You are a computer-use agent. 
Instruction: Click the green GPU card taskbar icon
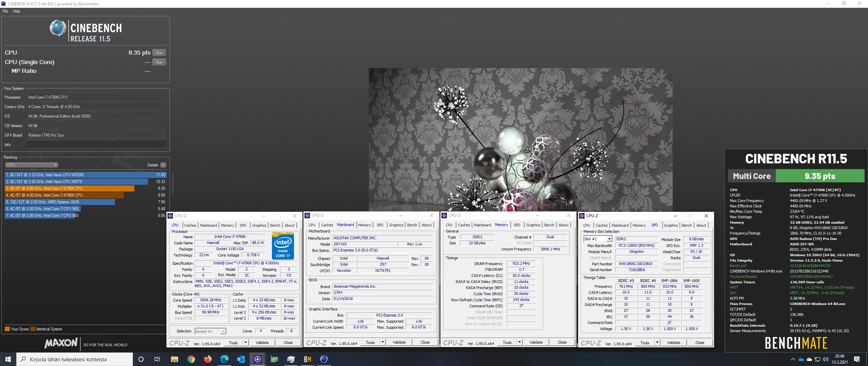coord(274,359)
